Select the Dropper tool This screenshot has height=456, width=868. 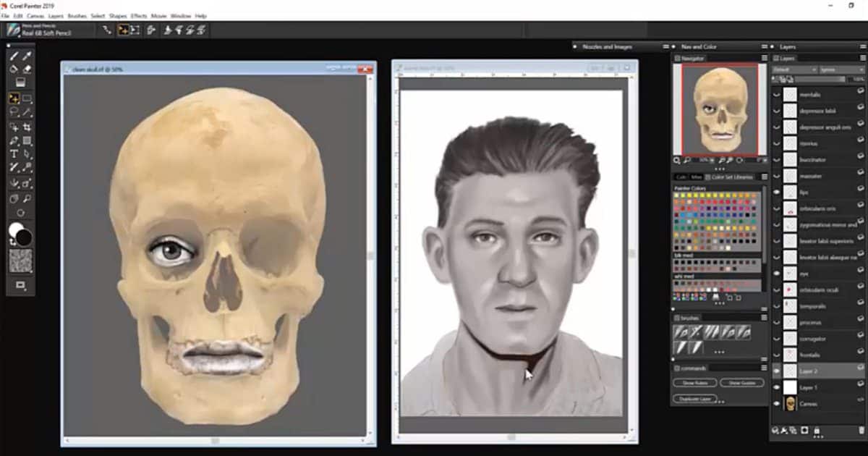pyautogui.click(x=27, y=56)
